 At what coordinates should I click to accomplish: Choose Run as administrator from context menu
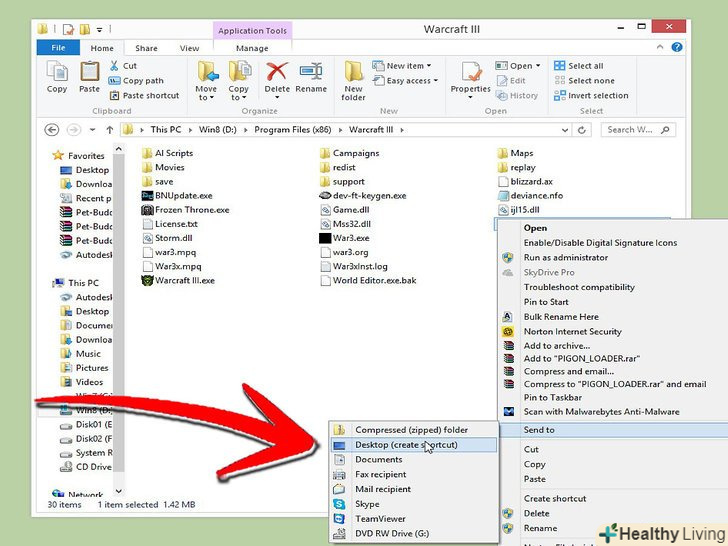pyautogui.click(x=566, y=258)
